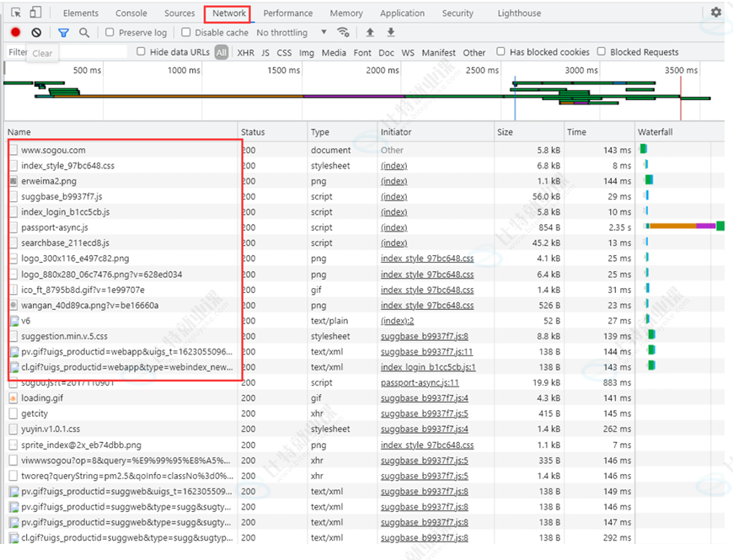Screen dimensions: 733x560
Task: Stop recording network log red button
Action: 15,32
